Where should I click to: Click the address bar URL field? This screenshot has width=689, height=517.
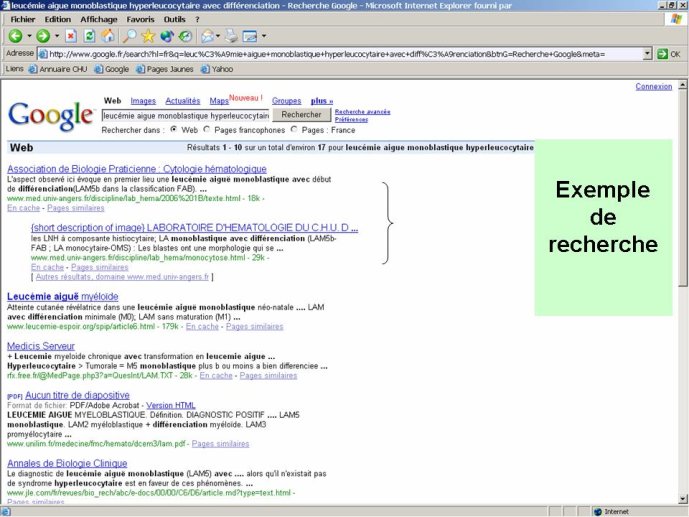click(x=345, y=54)
